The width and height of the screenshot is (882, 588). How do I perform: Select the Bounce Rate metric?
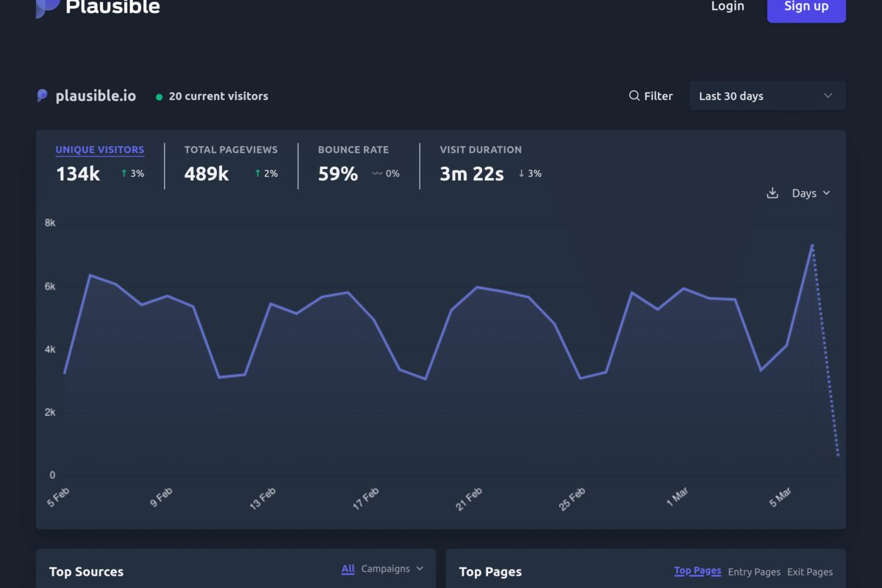354,149
